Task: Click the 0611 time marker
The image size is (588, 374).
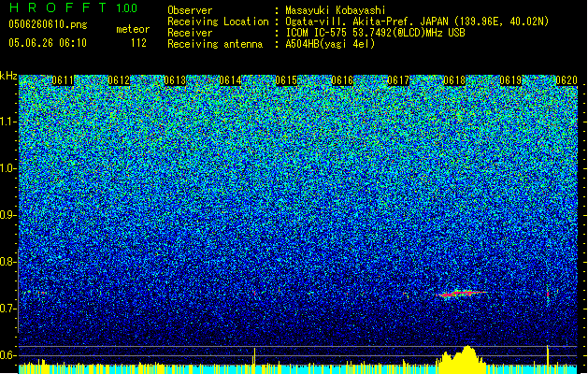Action: (63, 80)
